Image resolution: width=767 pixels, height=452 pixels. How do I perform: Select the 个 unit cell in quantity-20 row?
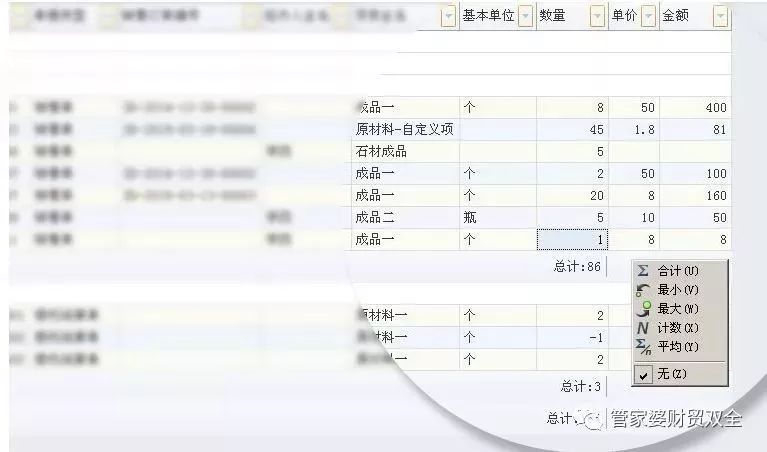(x=498, y=196)
